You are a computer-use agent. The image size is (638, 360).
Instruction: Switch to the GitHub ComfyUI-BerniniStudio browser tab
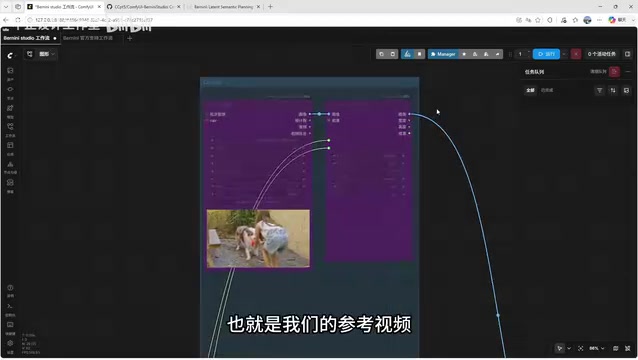click(x=144, y=7)
